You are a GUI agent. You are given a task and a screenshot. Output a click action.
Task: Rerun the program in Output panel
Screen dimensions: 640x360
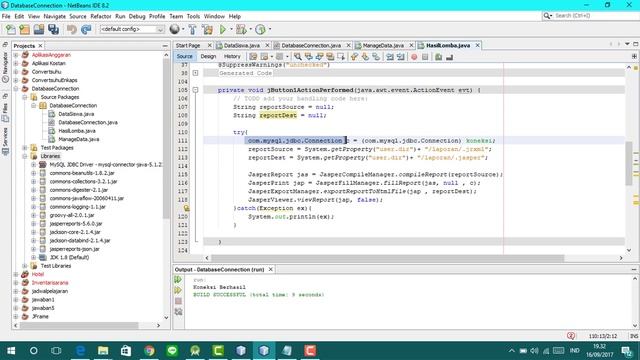coord(178,280)
